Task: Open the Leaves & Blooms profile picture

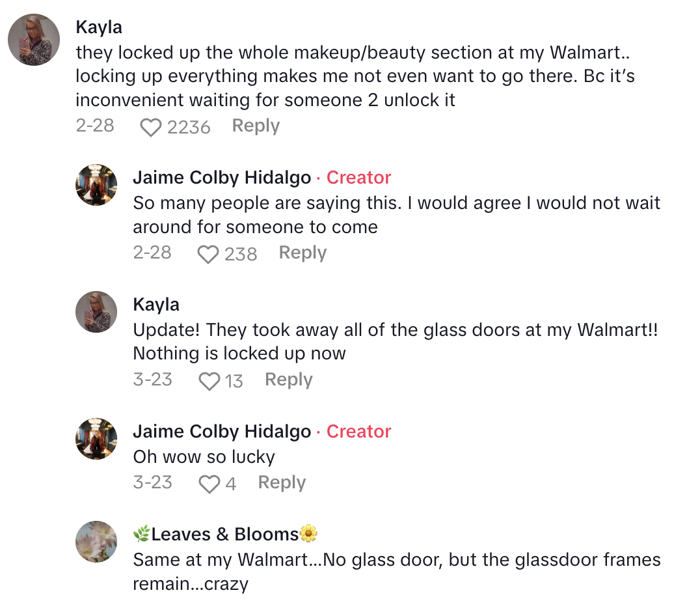Action: click(x=96, y=541)
